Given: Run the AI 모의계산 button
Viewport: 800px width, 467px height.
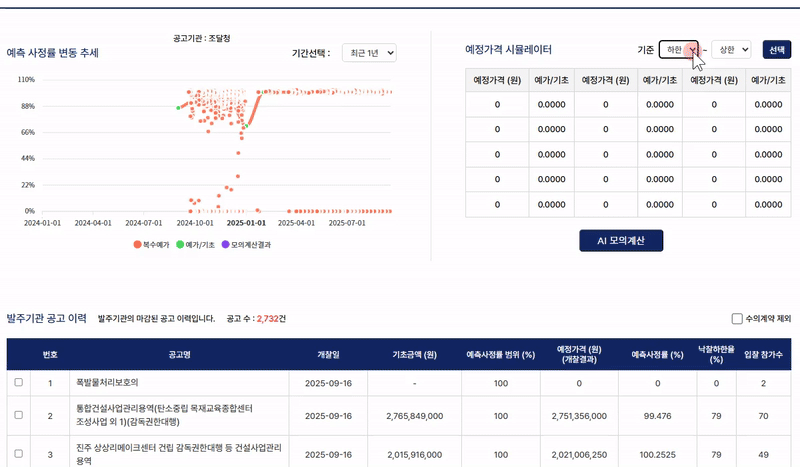Looking at the screenshot, I should [x=621, y=241].
